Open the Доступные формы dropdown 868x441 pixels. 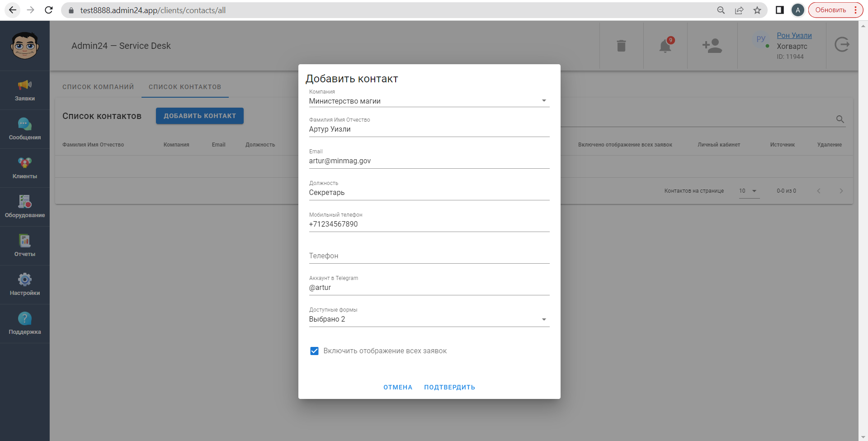(x=544, y=319)
